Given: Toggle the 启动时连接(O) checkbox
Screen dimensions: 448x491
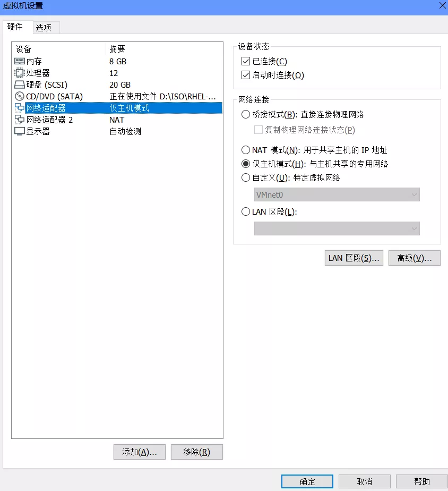Looking at the screenshot, I should pos(246,75).
